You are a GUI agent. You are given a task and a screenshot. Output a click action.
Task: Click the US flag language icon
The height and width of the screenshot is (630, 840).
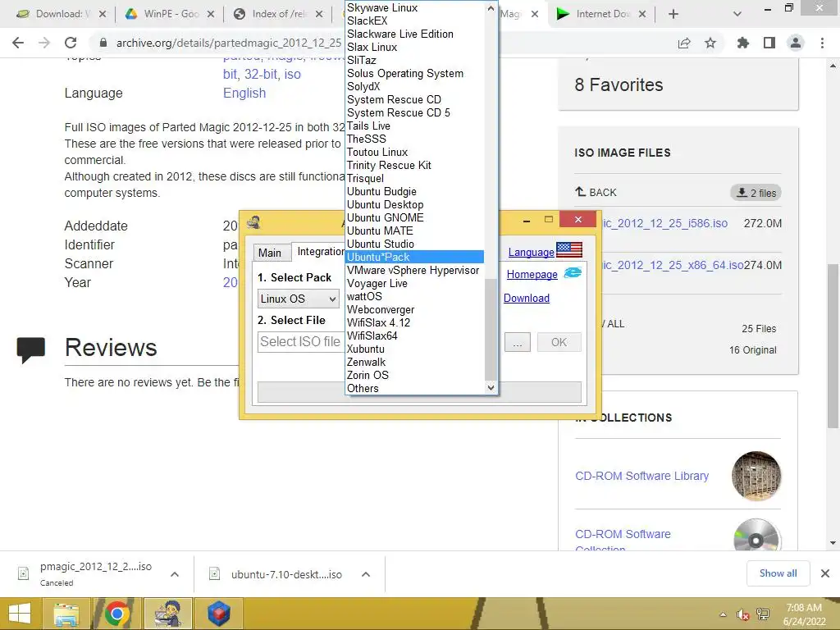569,249
